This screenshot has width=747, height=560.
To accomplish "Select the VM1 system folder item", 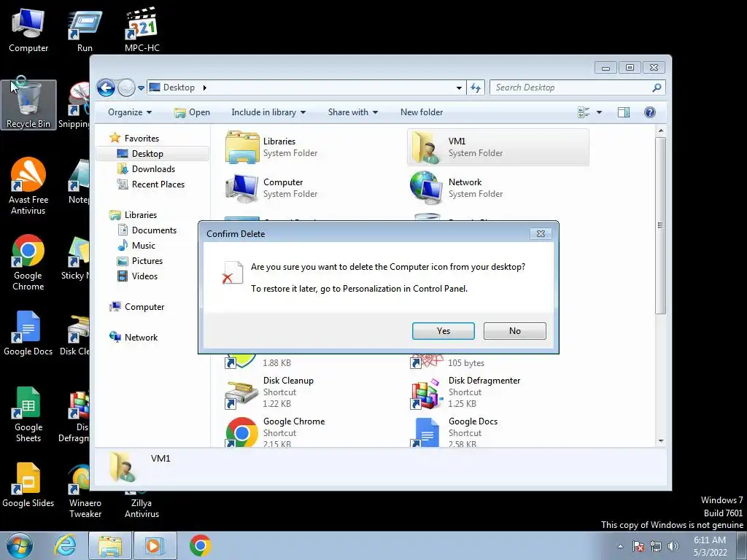I will pyautogui.click(x=498, y=147).
